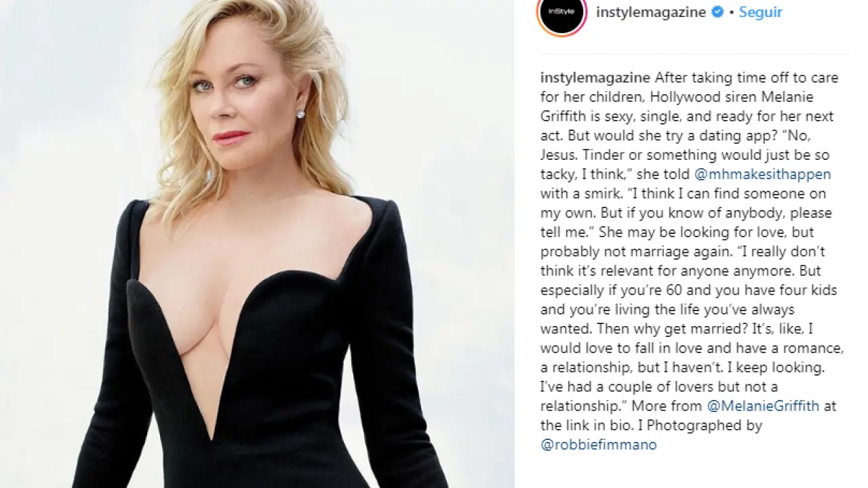Viewport: 868px width, 488px height.
Task: Follow the account with Seguir
Action: coord(761,12)
